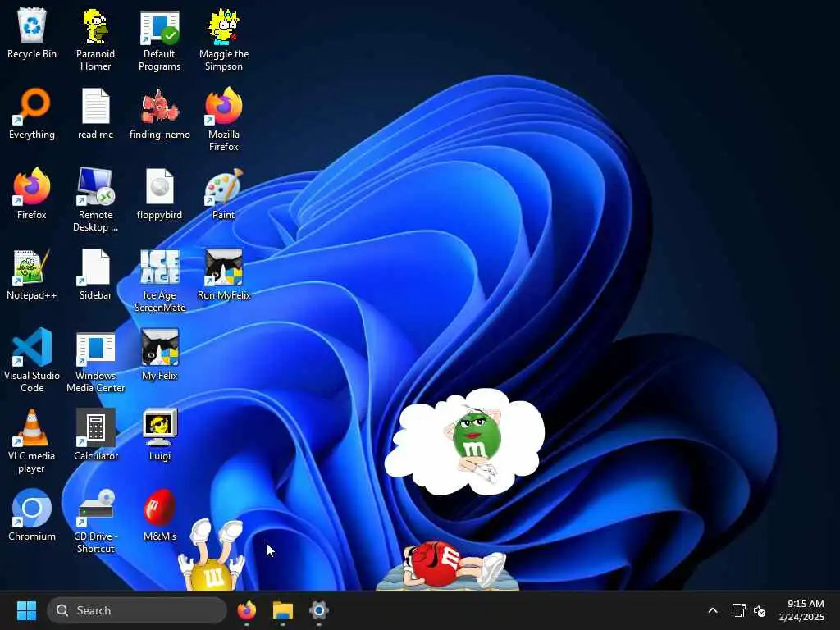Open the muted volume tray icon
Viewport: 840px width, 630px height.
(x=759, y=610)
